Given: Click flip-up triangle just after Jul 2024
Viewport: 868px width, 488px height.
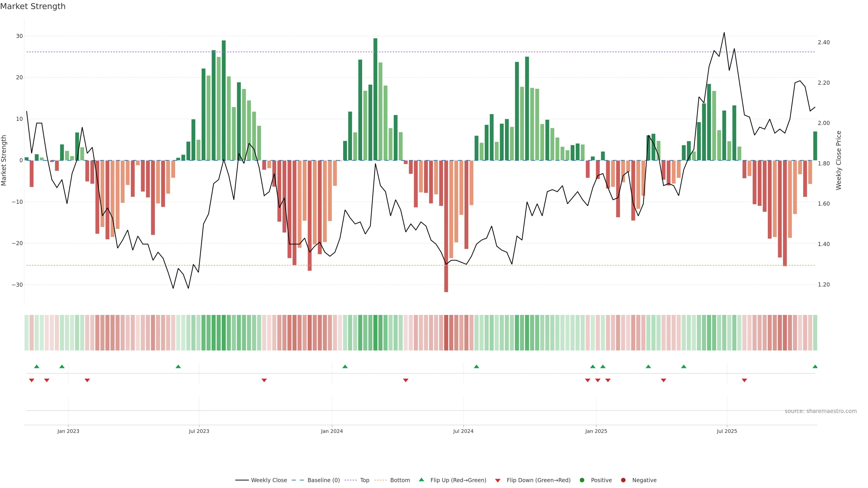Looking at the screenshot, I should (476, 366).
